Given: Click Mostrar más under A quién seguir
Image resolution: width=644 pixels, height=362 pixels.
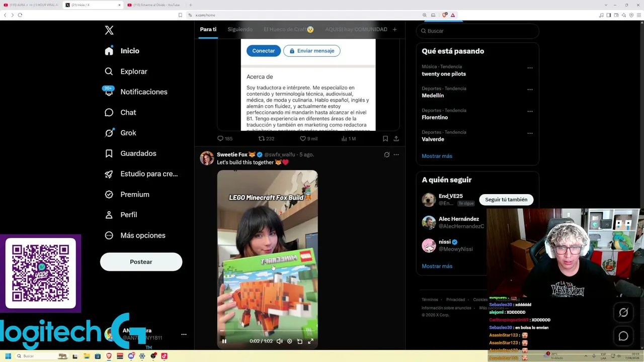Looking at the screenshot, I should 437,266.
